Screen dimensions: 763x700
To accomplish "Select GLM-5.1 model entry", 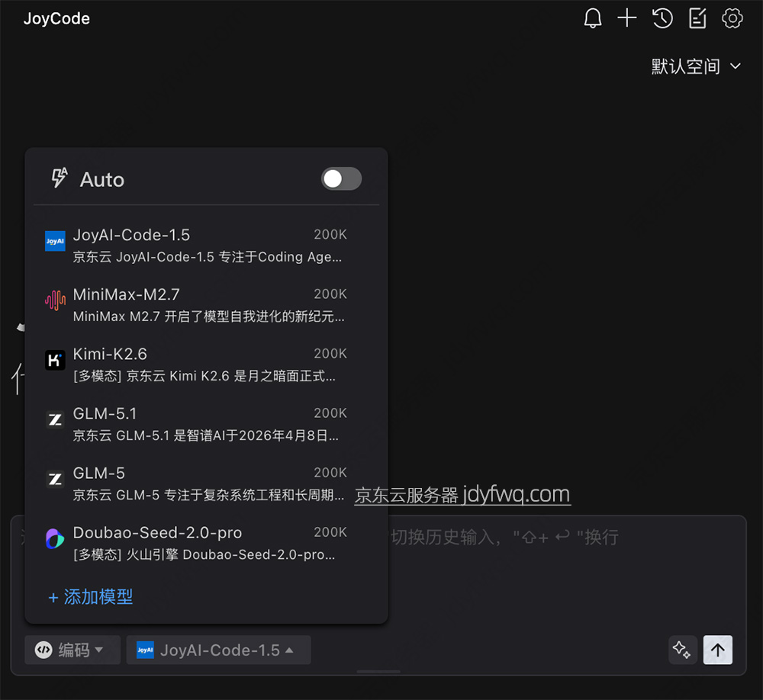I will pos(206,424).
